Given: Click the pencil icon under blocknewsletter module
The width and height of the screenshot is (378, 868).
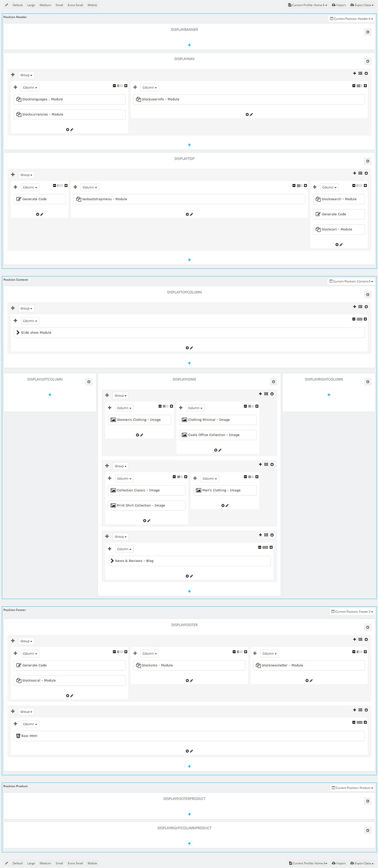Looking at the screenshot, I should pos(311,681).
